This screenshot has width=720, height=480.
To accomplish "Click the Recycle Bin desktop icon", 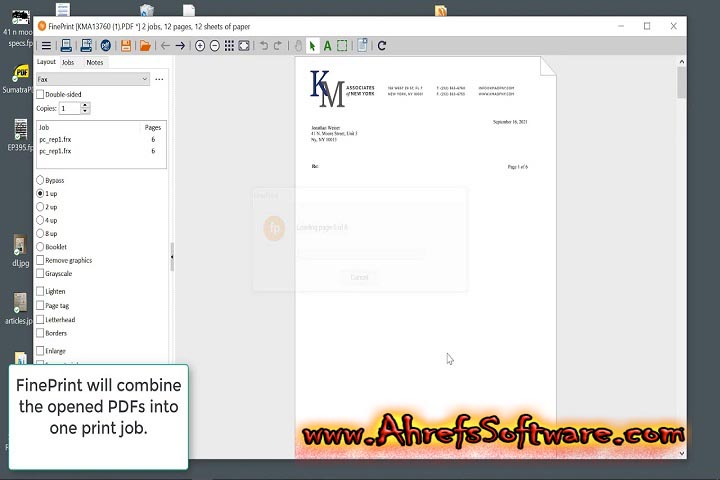I will (x=146, y=10).
